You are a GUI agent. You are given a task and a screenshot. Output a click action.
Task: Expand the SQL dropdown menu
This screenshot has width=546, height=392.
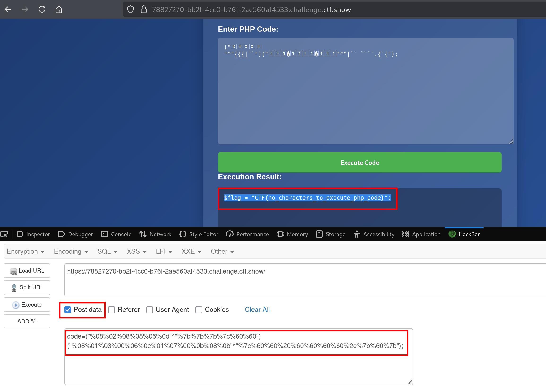click(x=107, y=251)
